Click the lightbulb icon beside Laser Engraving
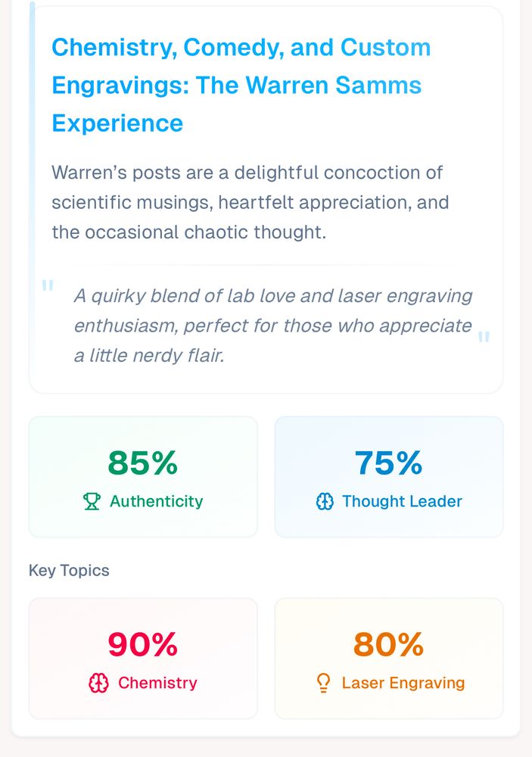The width and height of the screenshot is (532, 757). coord(323,683)
